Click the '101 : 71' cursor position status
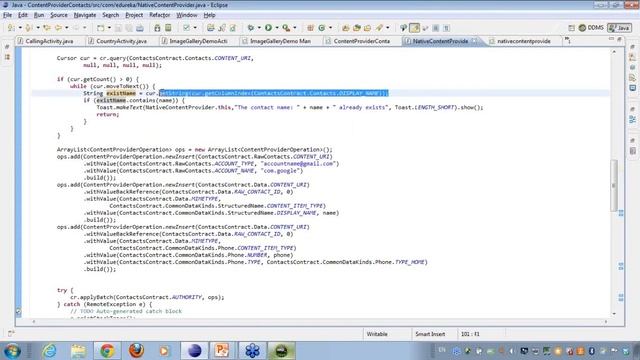The height and width of the screenshot is (360, 640). [470, 334]
